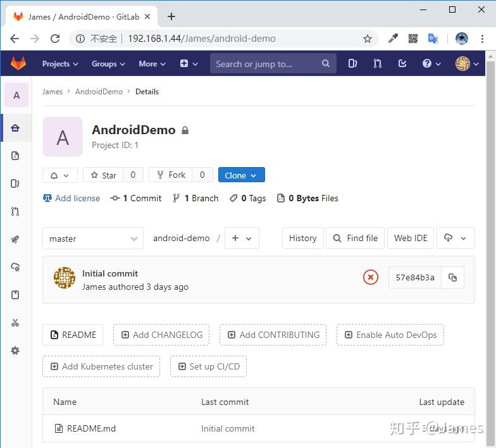Open the 0 Tags link

point(248,199)
